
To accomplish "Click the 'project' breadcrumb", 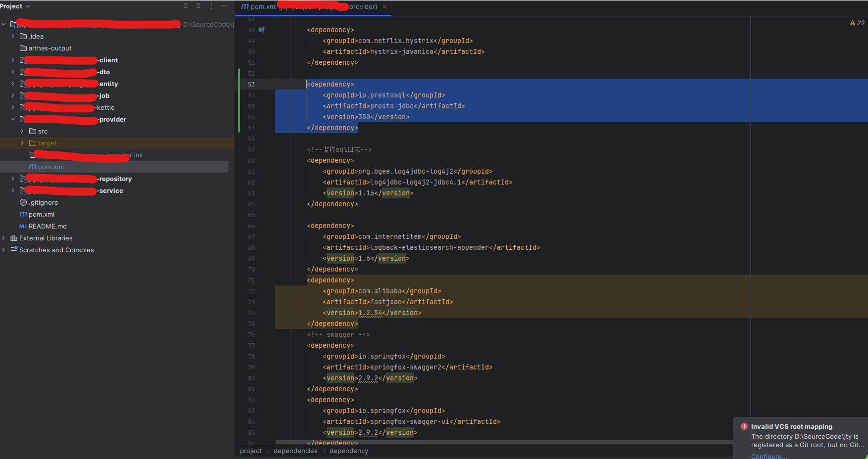I will click(x=250, y=451).
